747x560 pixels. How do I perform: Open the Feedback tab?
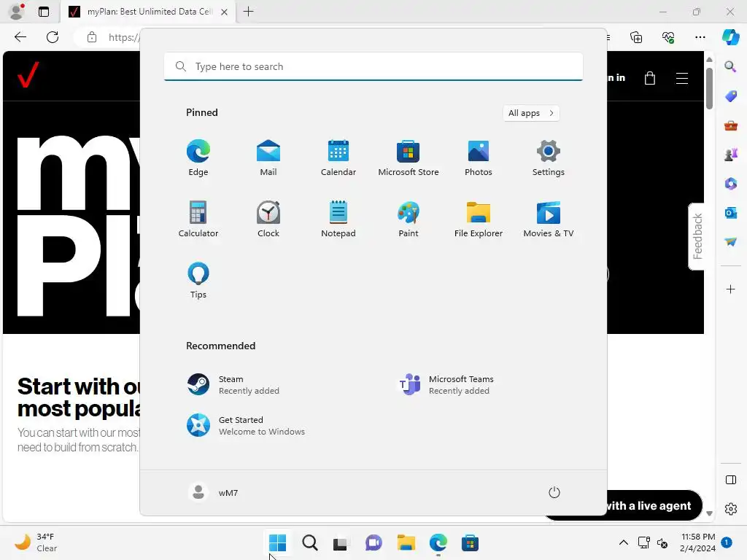pyautogui.click(x=697, y=236)
